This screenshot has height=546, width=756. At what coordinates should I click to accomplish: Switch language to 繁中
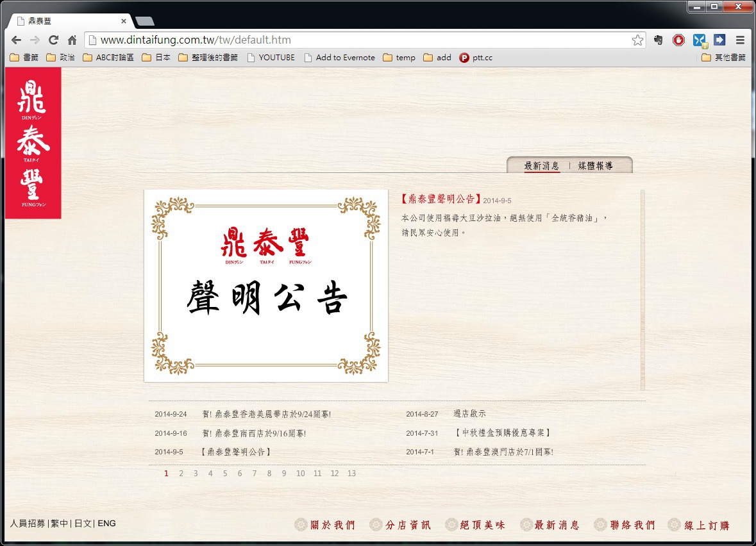(59, 524)
